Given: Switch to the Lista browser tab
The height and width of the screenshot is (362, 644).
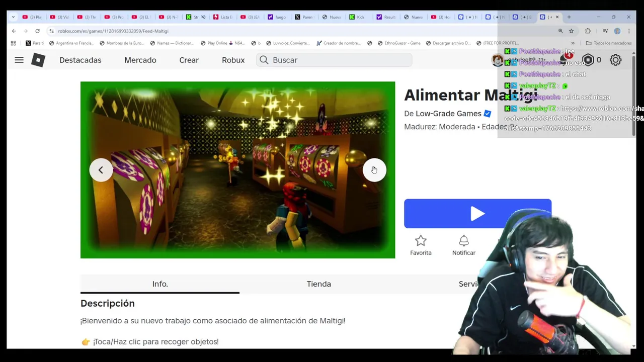Looking at the screenshot, I should click(224, 17).
